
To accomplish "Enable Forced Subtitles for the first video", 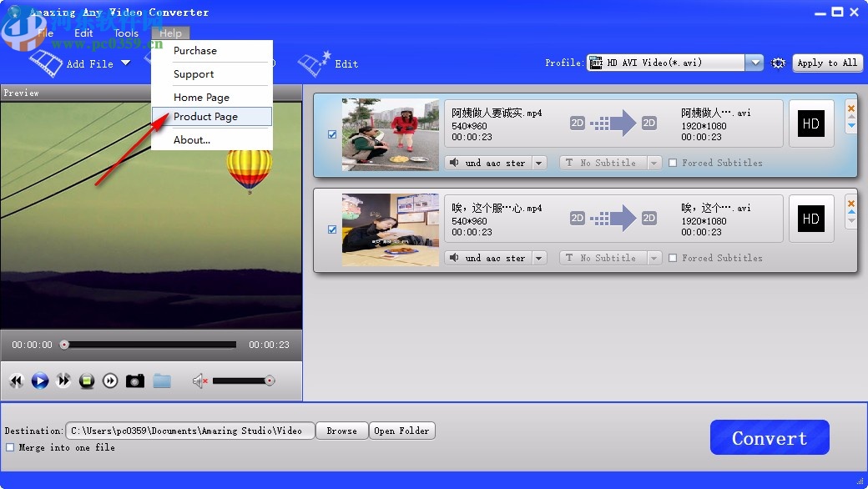I will 673,163.
